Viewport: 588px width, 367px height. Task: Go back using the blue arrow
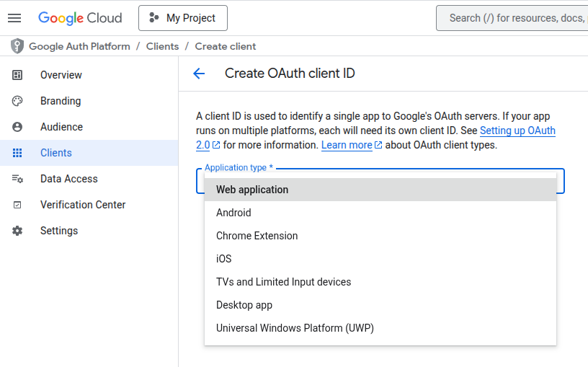[x=199, y=74]
